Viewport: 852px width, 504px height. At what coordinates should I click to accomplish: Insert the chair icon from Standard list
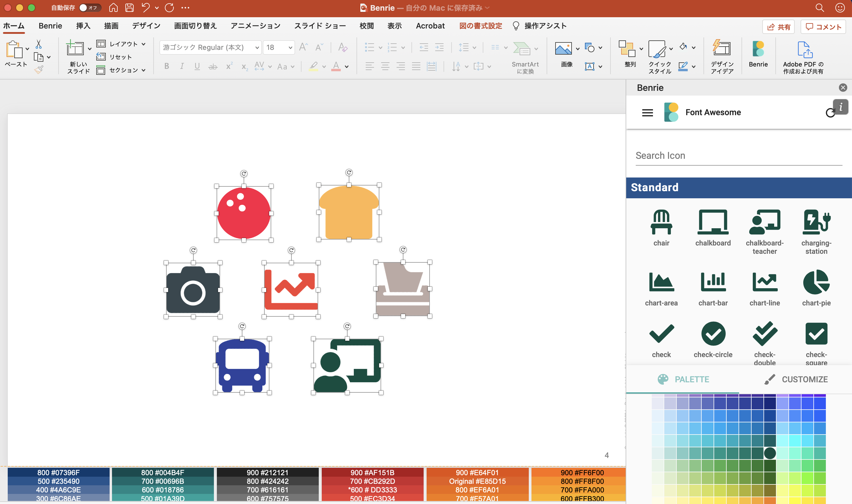click(x=661, y=222)
